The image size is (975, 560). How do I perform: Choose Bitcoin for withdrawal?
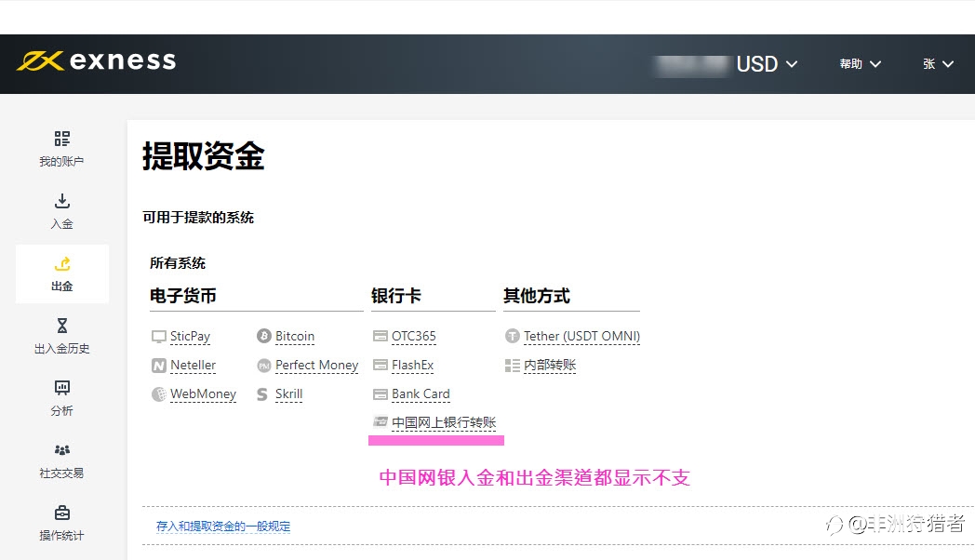click(295, 336)
